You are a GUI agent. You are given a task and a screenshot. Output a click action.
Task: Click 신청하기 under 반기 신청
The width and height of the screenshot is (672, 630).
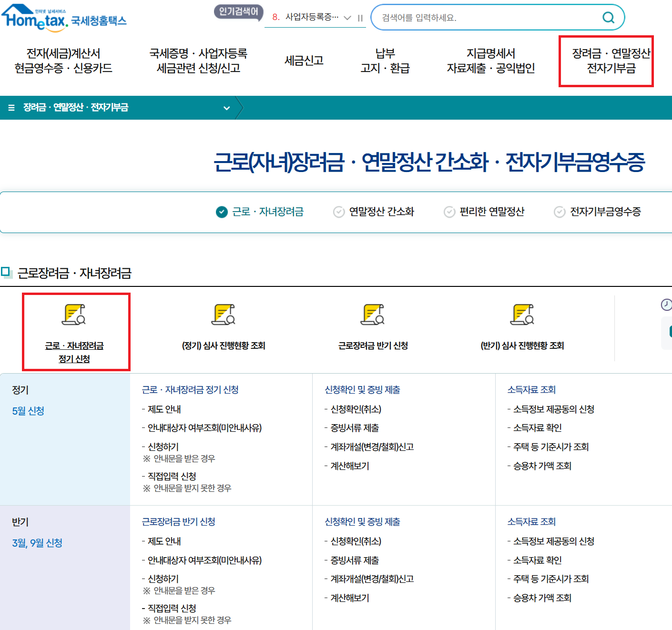[x=163, y=579]
